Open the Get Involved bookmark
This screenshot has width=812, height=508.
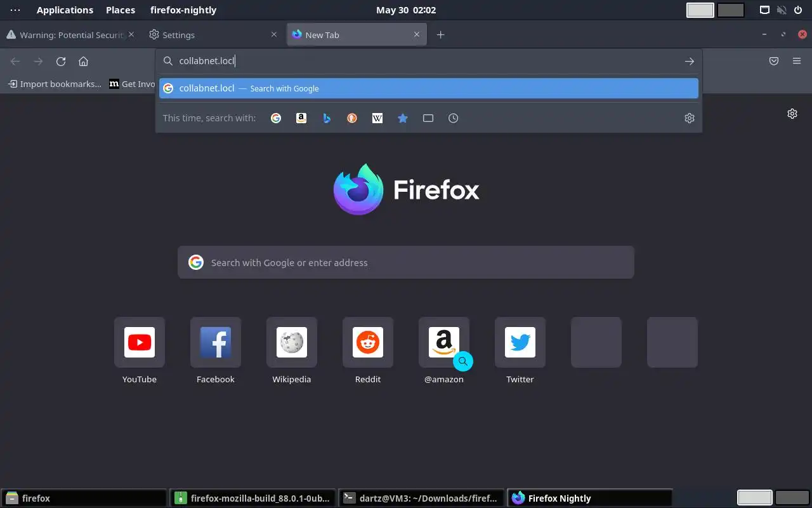click(132, 84)
